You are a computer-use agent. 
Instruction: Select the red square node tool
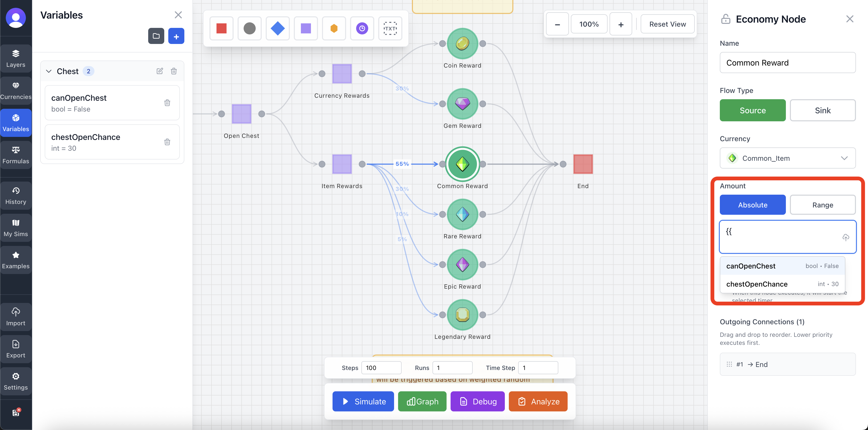[x=221, y=28]
